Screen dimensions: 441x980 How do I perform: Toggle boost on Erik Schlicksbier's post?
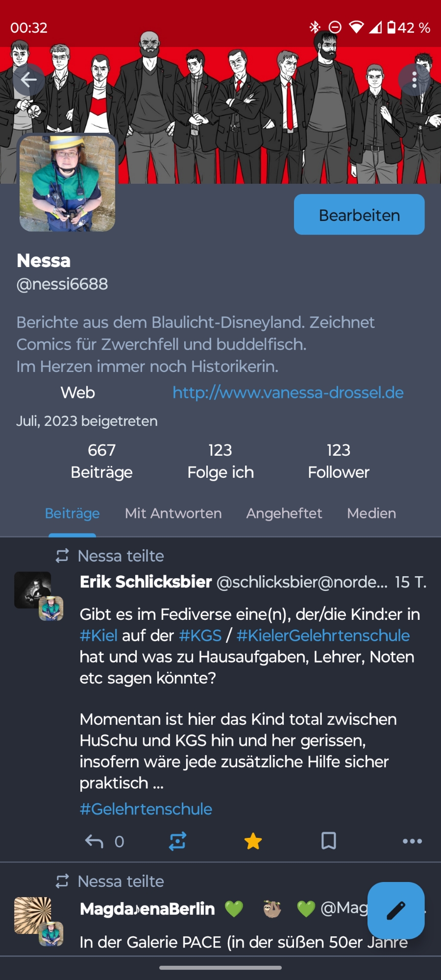(177, 841)
